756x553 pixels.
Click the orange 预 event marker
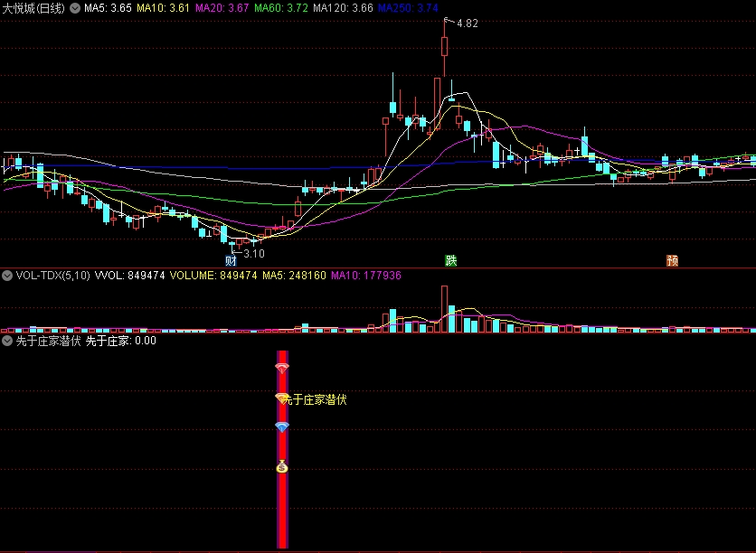[x=672, y=260]
